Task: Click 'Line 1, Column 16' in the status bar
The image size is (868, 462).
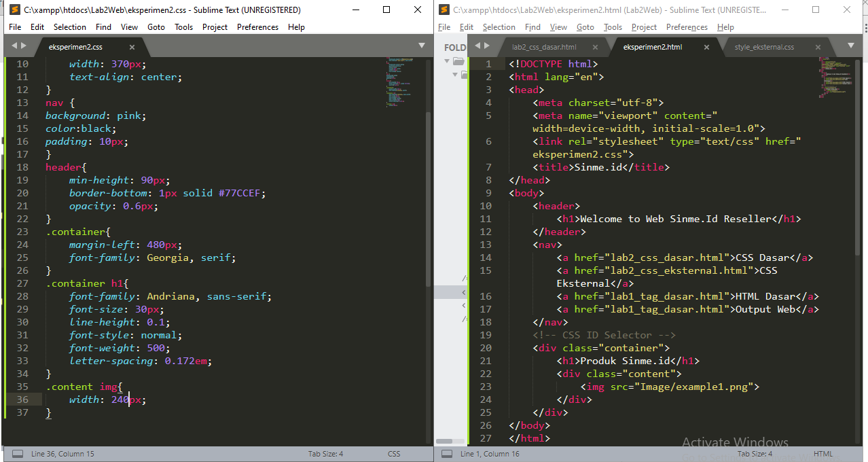Action: pos(490,454)
